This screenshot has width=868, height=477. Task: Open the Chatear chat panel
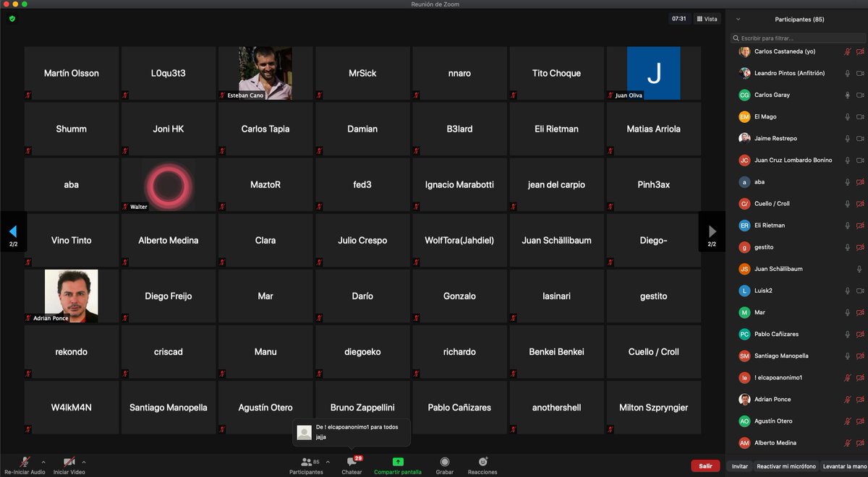352,465
